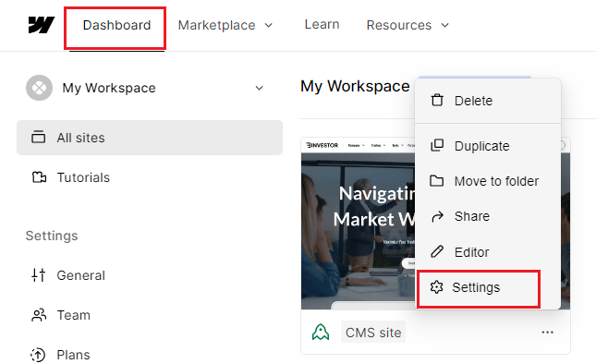Click the General sliders icon
The width and height of the screenshot is (596, 364).
pos(39,275)
